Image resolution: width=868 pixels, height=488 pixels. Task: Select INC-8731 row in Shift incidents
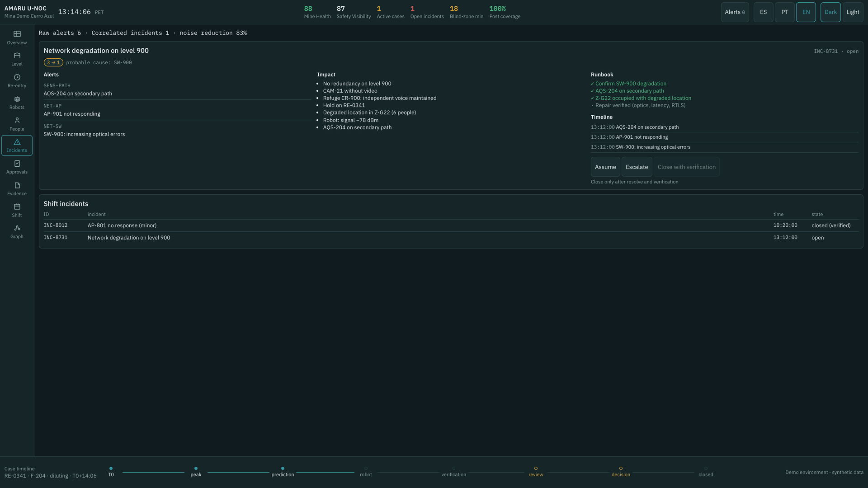451,238
